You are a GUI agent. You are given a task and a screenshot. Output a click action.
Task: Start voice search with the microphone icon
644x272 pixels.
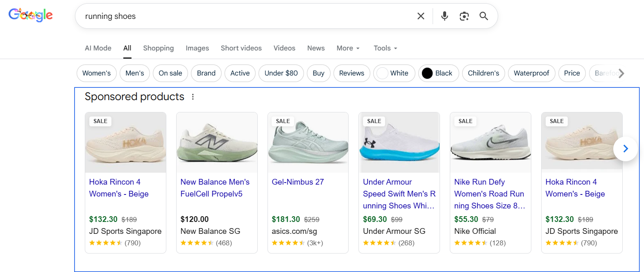444,16
